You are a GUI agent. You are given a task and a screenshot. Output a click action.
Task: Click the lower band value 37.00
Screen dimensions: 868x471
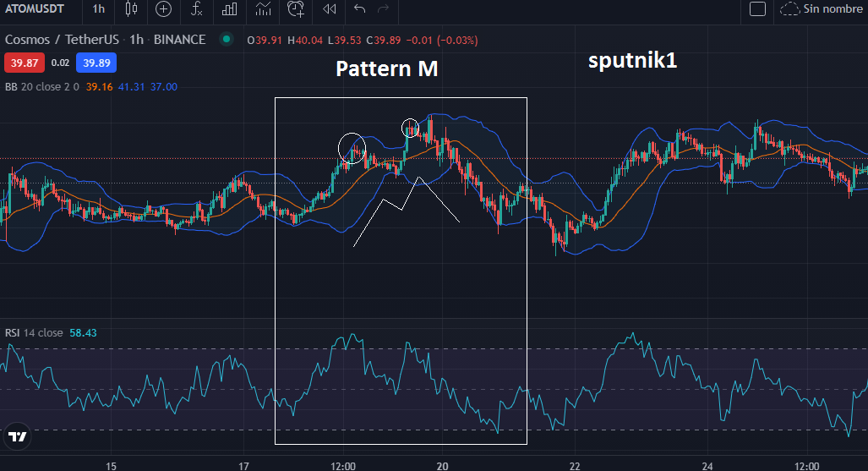click(x=164, y=87)
